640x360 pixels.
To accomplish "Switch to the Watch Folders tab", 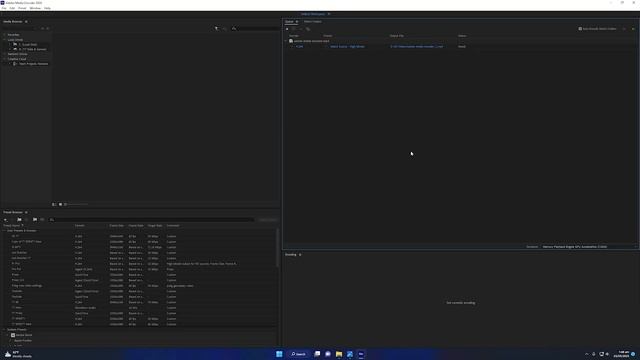I will (313, 22).
